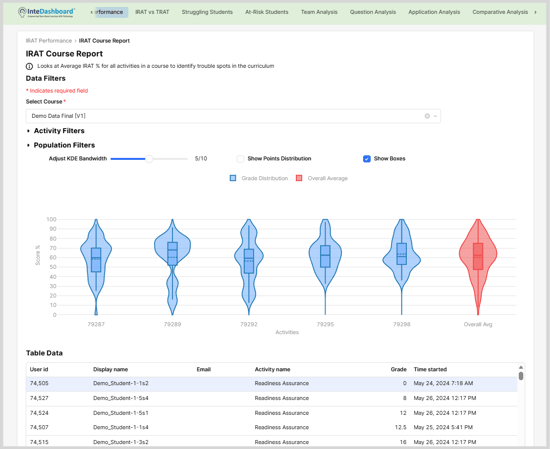Switch to the IRAT vs TRAT tab
The width and height of the screenshot is (550, 449).
point(152,12)
